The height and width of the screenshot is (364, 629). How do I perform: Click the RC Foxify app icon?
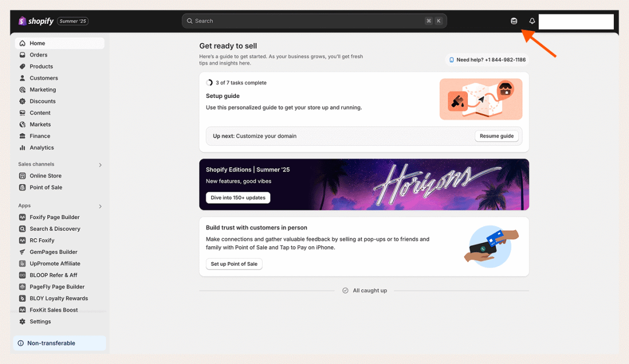pos(23,241)
